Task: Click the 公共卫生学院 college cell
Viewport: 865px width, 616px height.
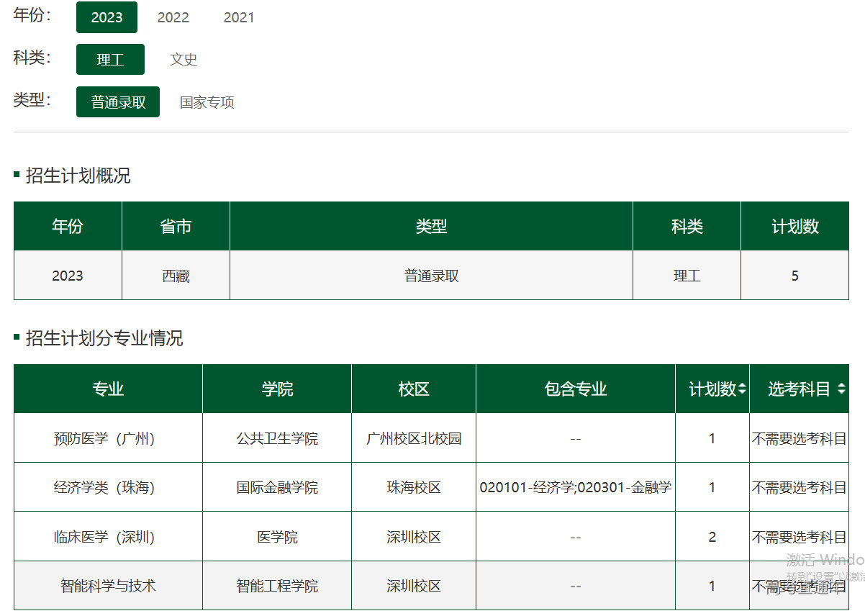Action: point(277,438)
